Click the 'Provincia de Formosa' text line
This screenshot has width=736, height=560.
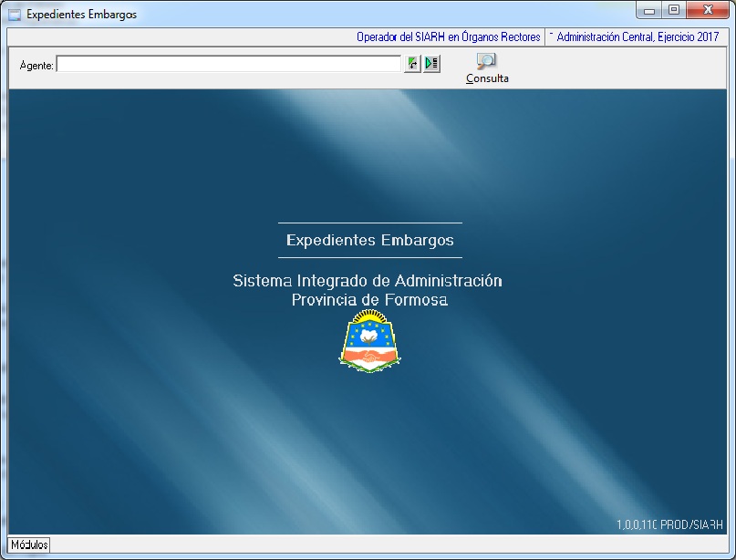pyautogui.click(x=370, y=299)
